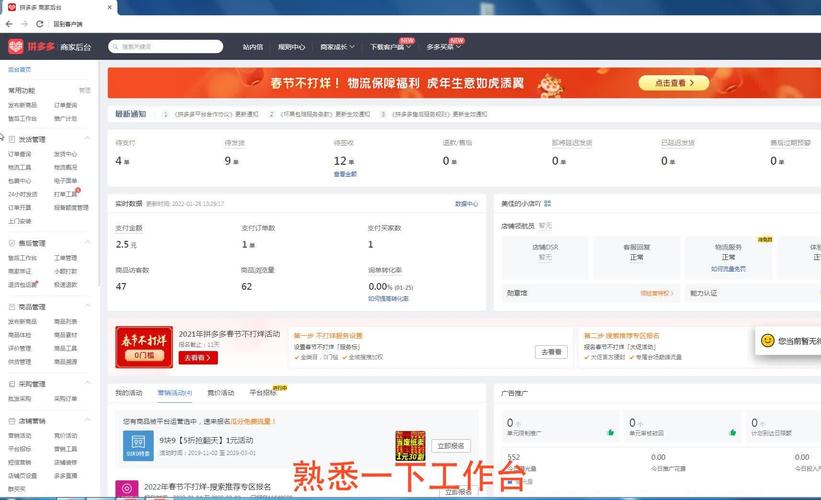Viewport: 821px width, 500px height.
Task: Click the 查看全部 link under 12 orders
Action: pos(345,174)
